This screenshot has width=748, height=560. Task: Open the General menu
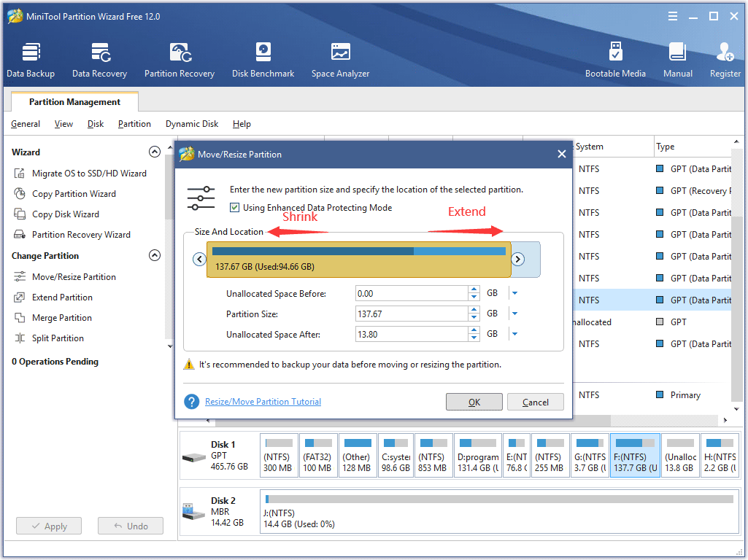tap(26, 124)
